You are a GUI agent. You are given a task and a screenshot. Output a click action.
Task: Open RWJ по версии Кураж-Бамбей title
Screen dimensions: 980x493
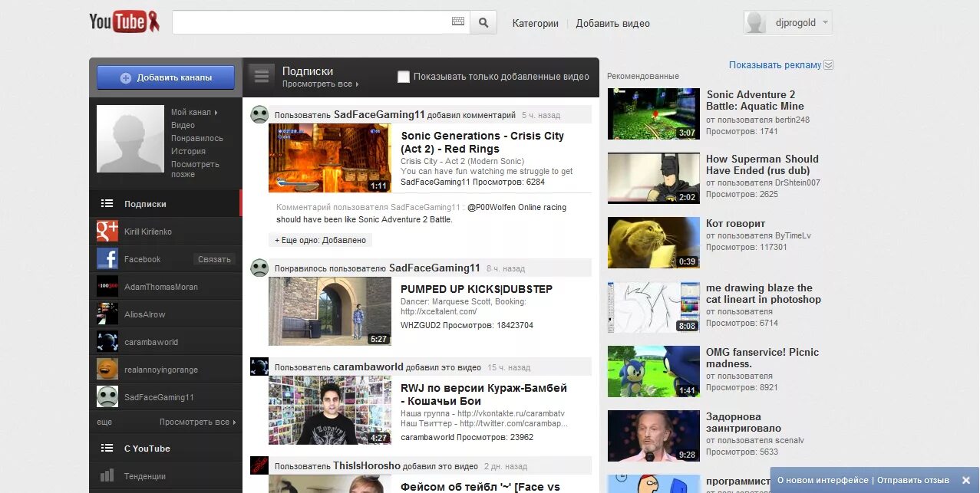[x=484, y=394]
